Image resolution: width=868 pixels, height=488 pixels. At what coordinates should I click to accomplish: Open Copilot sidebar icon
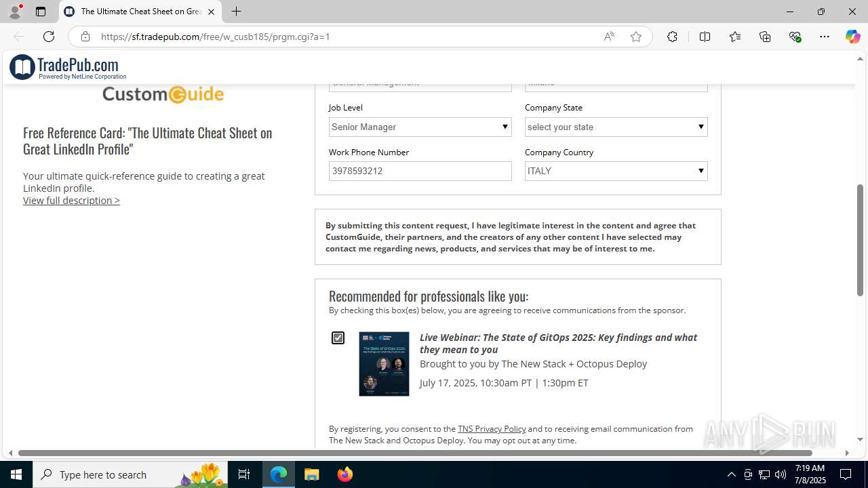coord(852,37)
